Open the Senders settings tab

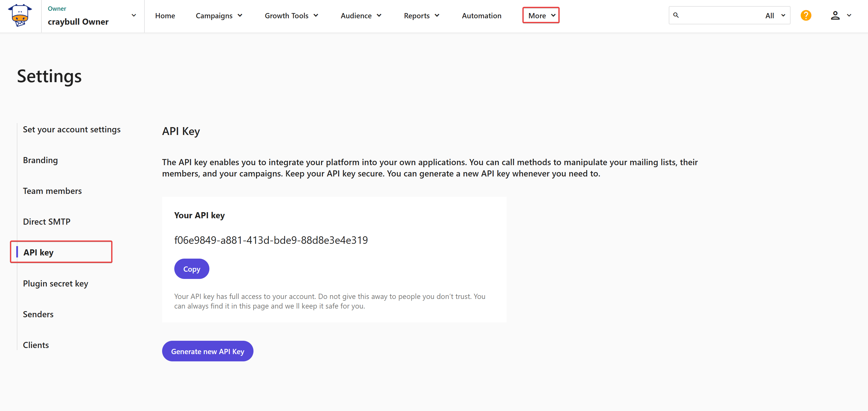tap(38, 314)
